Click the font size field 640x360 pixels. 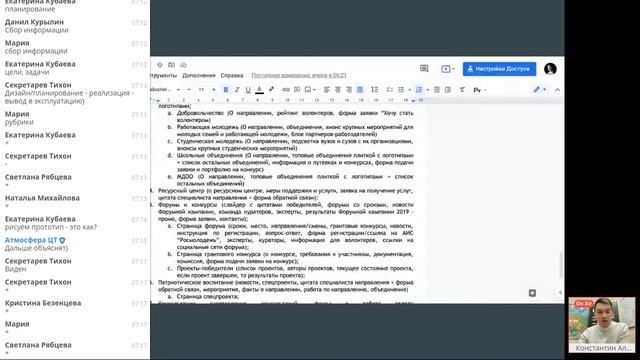click(x=201, y=90)
